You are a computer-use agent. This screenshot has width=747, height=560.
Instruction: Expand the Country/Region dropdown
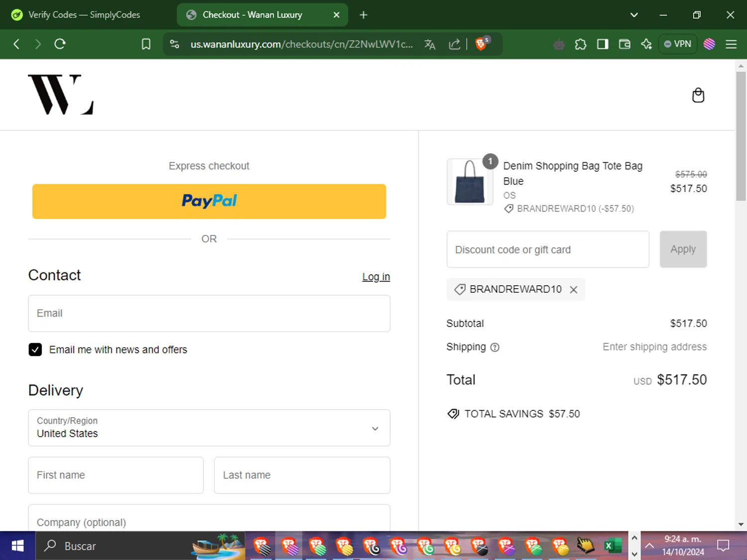[209, 428]
